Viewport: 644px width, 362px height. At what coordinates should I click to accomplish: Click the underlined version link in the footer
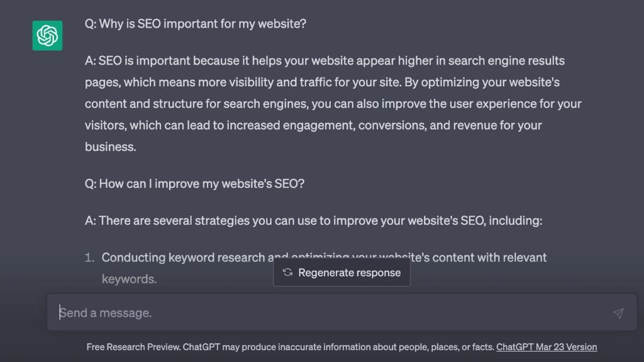pyautogui.click(x=547, y=346)
